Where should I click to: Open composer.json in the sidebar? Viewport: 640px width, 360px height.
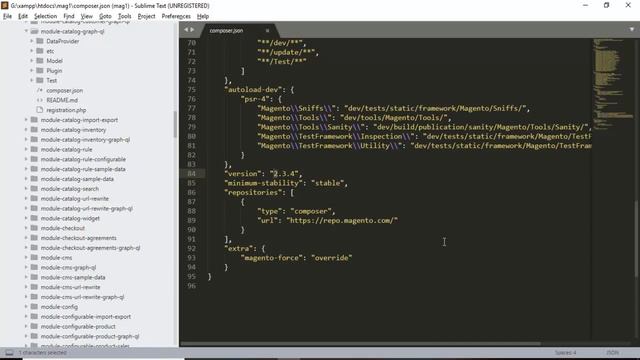[x=64, y=90]
